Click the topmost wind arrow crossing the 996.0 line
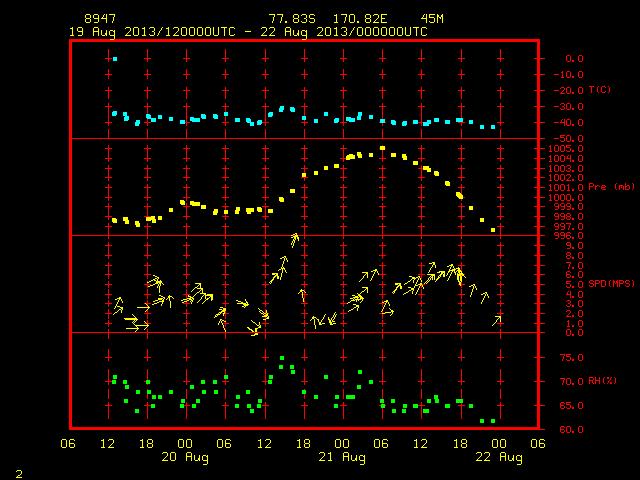The height and width of the screenshot is (480, 640). coord(295,240)
